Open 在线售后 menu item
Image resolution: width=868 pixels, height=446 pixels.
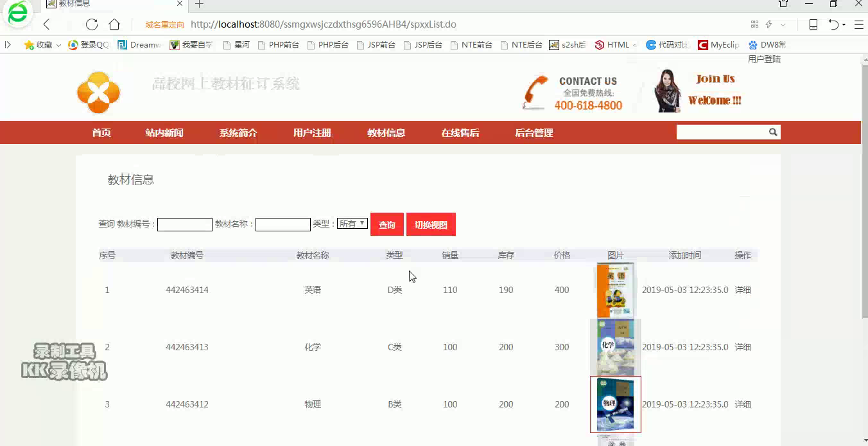(x=460, y=133)
